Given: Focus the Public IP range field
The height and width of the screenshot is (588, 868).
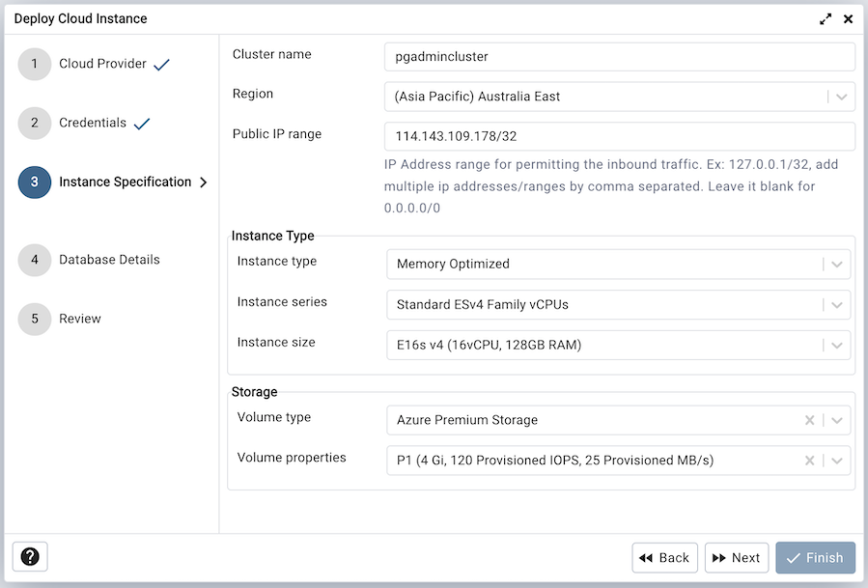Looking at the screenshot, I should (619, 136).
